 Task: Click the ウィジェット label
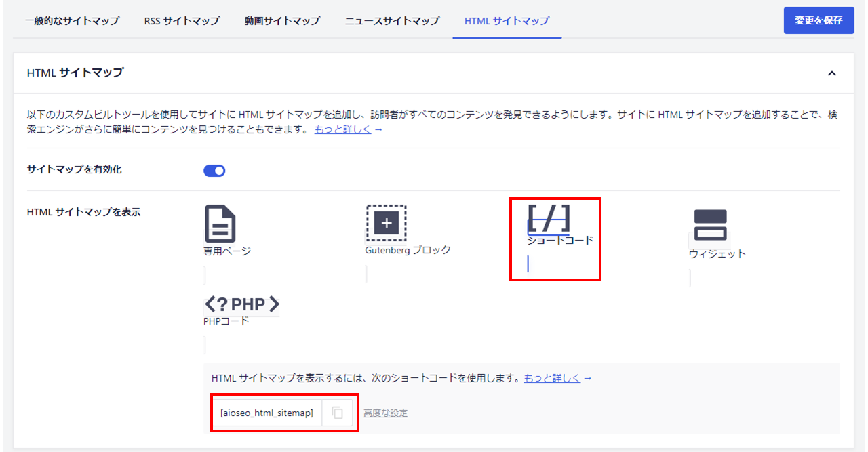tap(717, 254)
